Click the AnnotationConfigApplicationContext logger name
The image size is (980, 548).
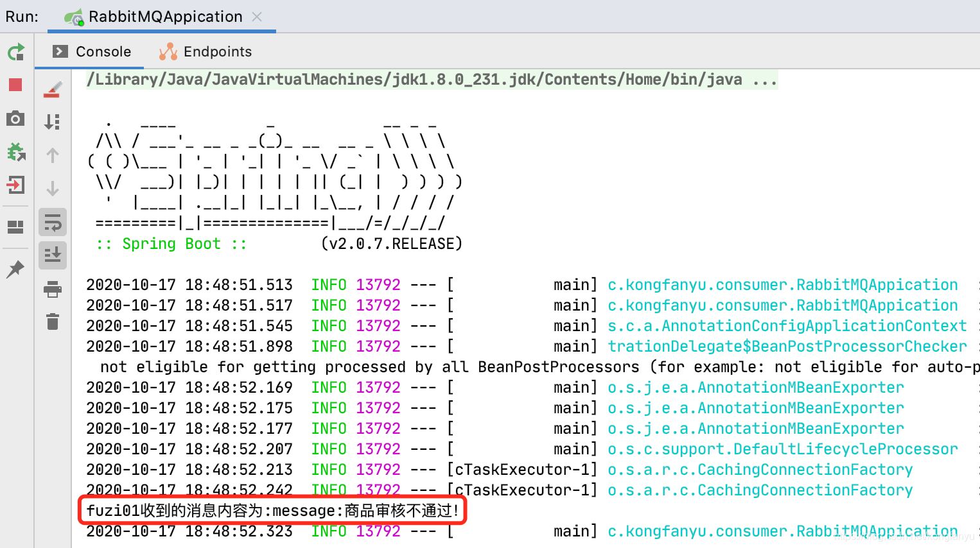pos(787,326)
